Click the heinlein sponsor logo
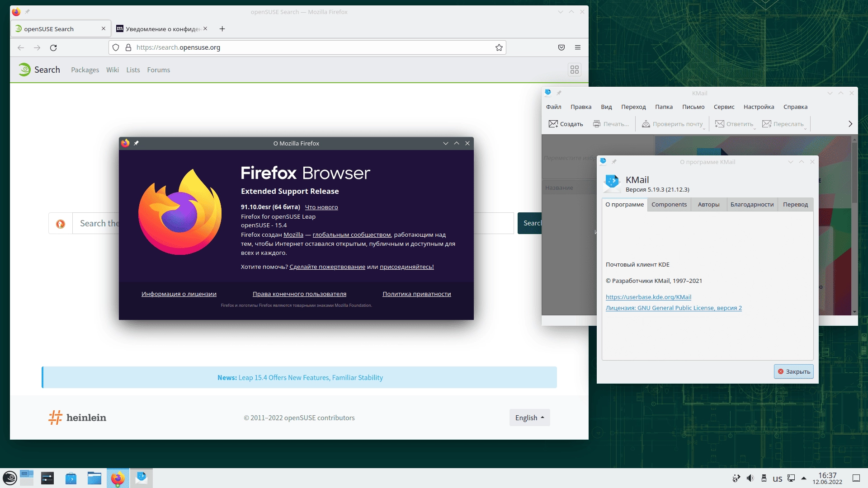The width and height of the screenshot is (868, 488). (x=77, y=418)
